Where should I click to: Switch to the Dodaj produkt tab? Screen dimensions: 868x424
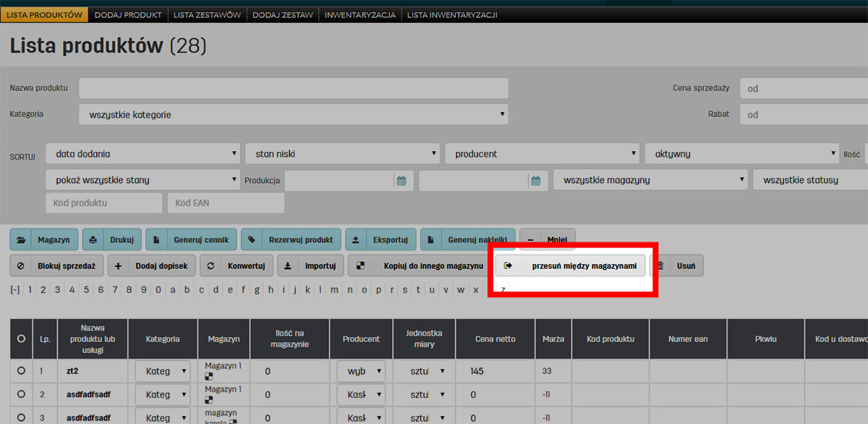[x=128, y=14]
